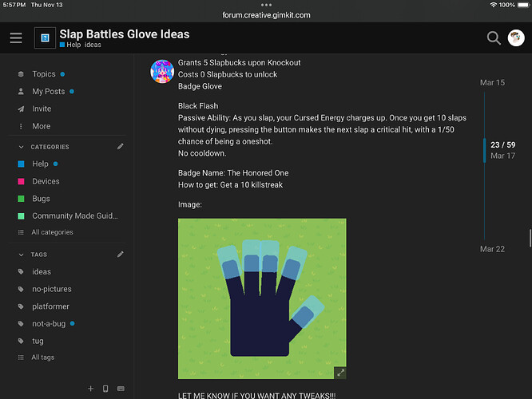Open Topics in the sidebar
The image size is (532, 399).
coord(43,74)
